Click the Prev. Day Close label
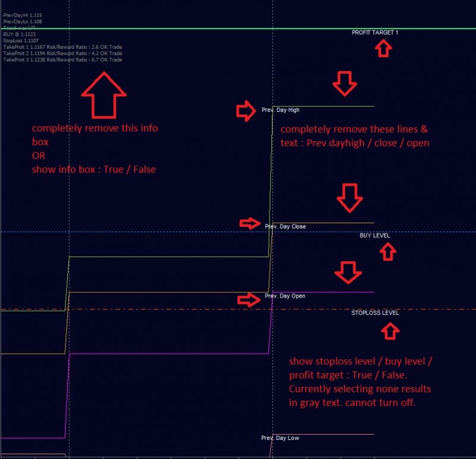Image resolution: width=476 pixels, height=459 pixels. click(x=286, y=227)
